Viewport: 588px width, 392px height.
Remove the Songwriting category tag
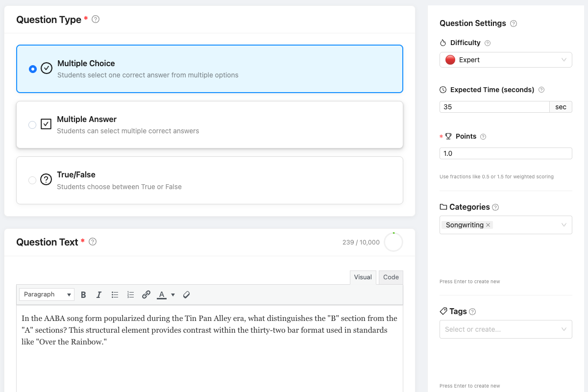488,225
